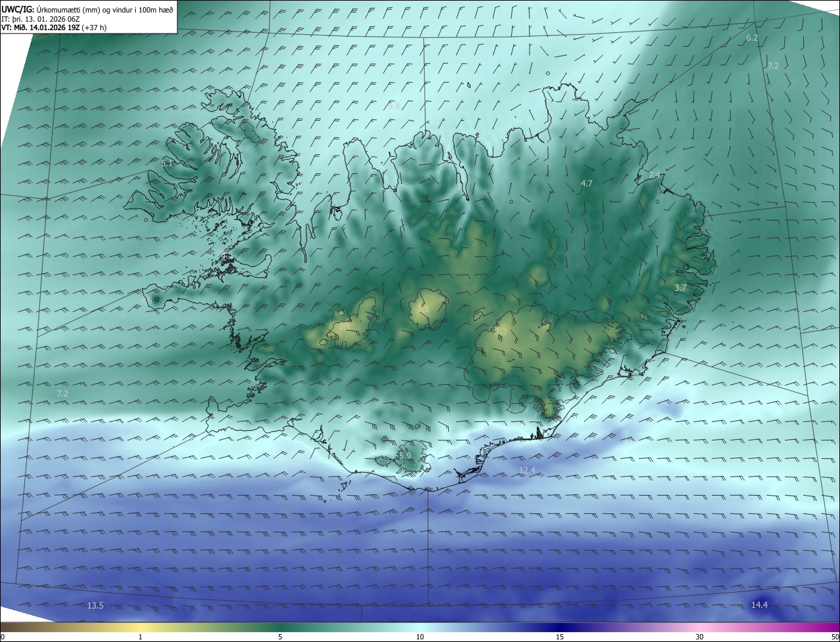Click the 14.4 value label
This screenshot has height=642, width=840.
pos(759,605)
